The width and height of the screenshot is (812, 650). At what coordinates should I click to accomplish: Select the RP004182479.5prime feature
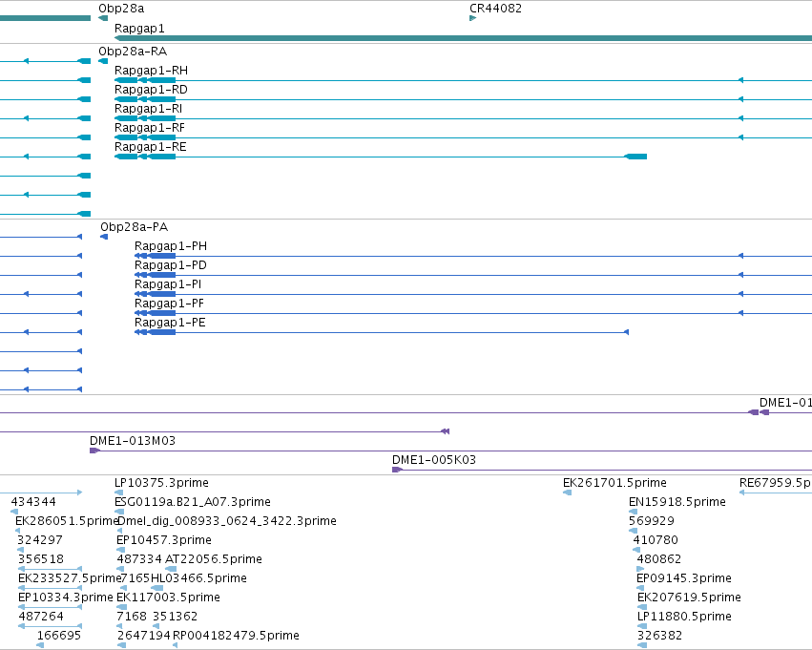click(x=236, y=636)
